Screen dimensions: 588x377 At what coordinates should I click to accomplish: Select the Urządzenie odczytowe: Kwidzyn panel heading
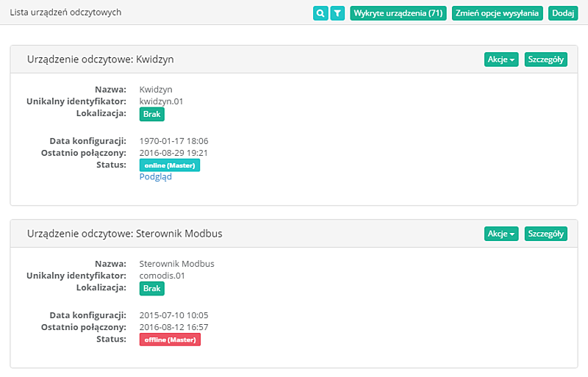point(100,60)
